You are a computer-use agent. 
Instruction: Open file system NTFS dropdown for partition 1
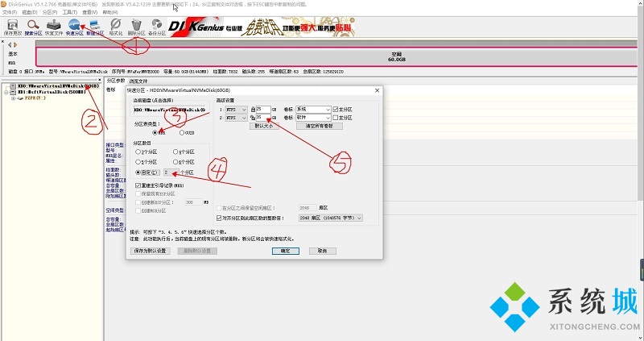[x=236, y=110]
